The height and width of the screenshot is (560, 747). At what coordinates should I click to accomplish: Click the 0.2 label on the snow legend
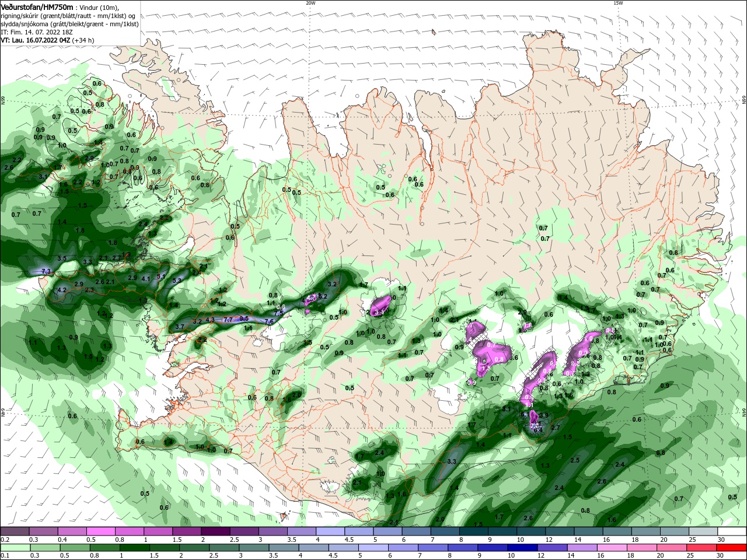tap(5, 540)
